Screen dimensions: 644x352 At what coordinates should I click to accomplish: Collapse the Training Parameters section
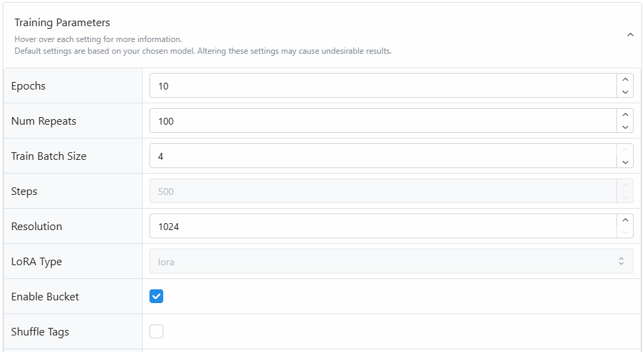pyautogui.click(x=630, y=35)
